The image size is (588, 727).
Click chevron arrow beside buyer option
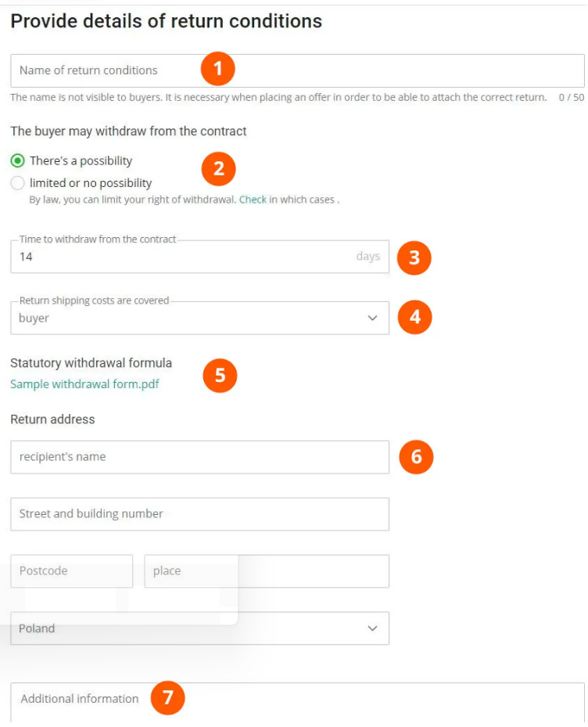[x=372, y=319]
